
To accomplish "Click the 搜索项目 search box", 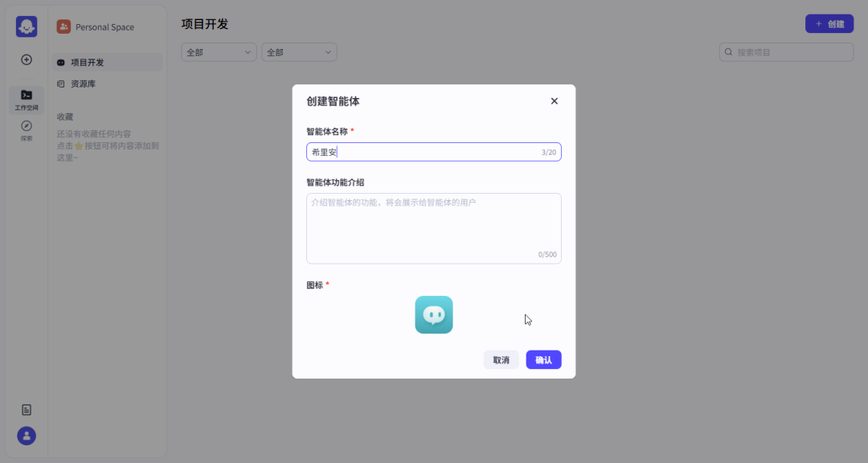I will (x=792, y=52).
